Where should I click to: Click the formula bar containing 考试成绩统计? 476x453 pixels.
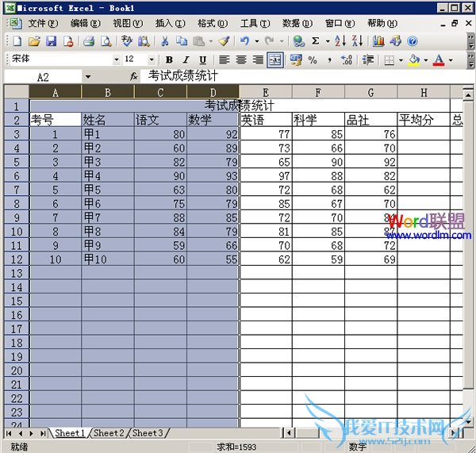click(301, 77)
